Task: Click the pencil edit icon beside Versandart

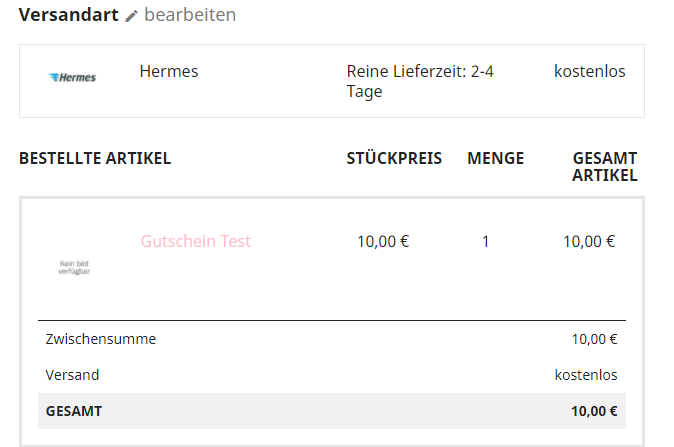Action: pyautogui.click(x=131, y=16)
